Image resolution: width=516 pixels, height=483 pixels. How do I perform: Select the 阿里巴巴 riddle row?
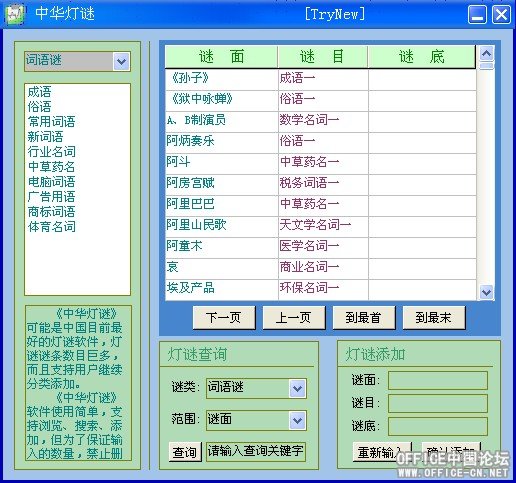321,204
